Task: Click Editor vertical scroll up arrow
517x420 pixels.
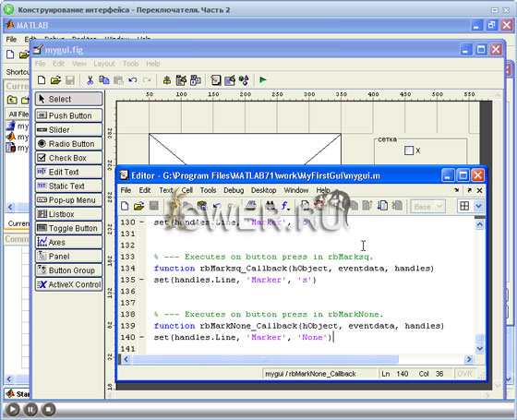Action: (x=480, y=224)
